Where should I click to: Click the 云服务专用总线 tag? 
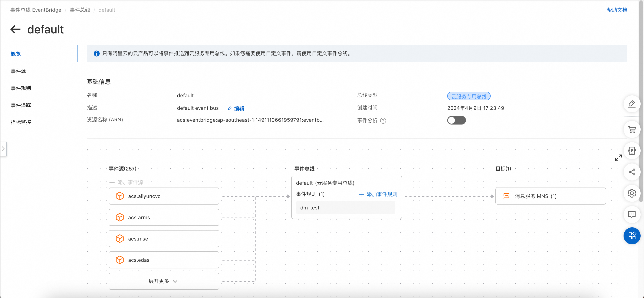click(x=469, y=96)
